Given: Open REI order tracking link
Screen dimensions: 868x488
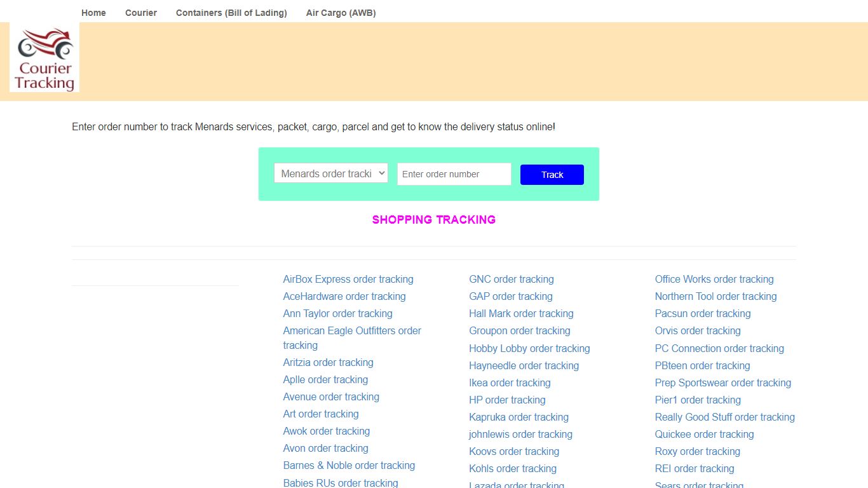Looking at the screenshot, I should [x=695, y=468].
